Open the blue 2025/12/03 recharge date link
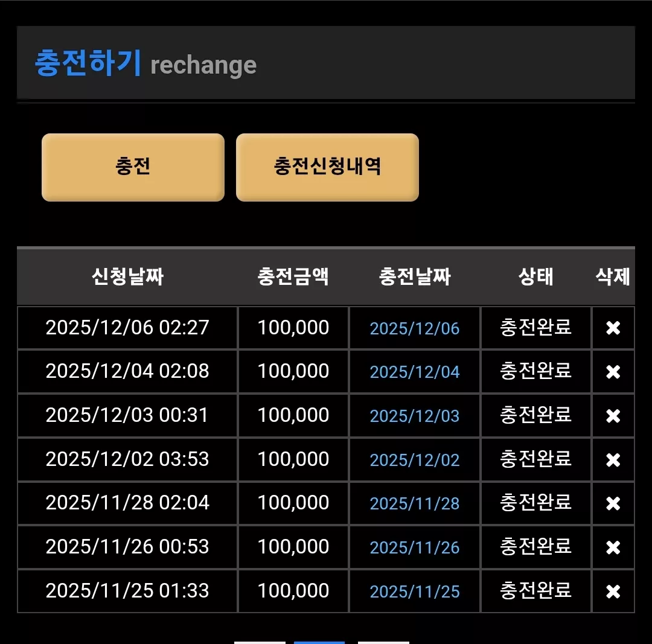652x644 pixels. 415,416
